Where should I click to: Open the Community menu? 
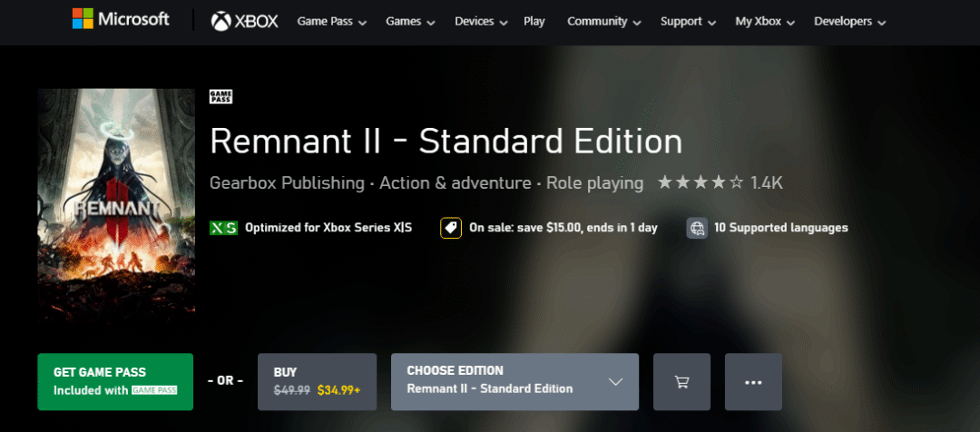[x=603, y=21]
